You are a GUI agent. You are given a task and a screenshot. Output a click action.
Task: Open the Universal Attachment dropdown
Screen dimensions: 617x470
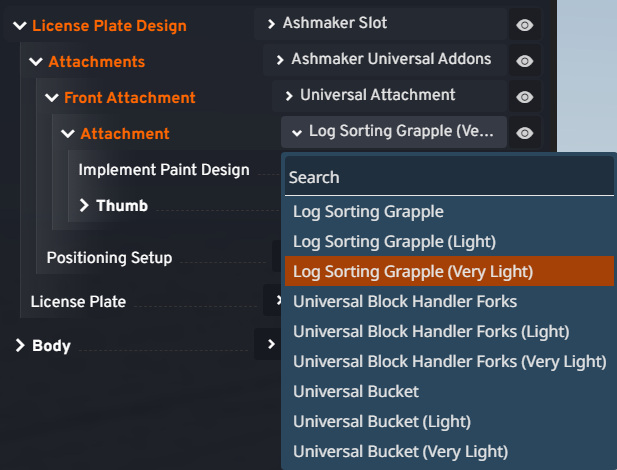tap(388, 96)
